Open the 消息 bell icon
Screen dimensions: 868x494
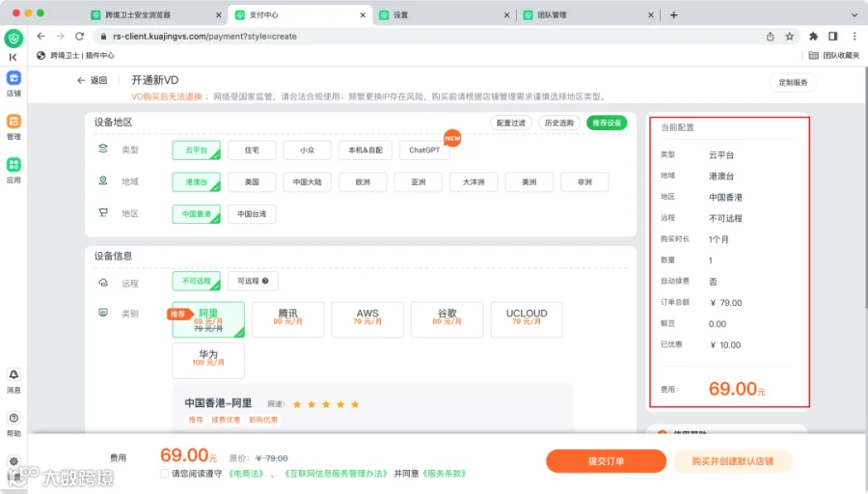(x=14, y=375)
